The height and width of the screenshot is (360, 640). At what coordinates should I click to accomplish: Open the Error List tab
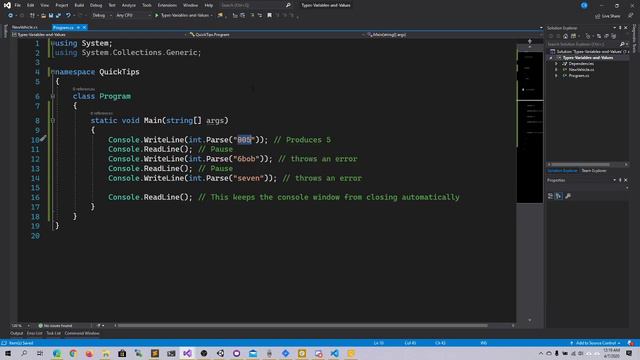click(x=34, y=333)
